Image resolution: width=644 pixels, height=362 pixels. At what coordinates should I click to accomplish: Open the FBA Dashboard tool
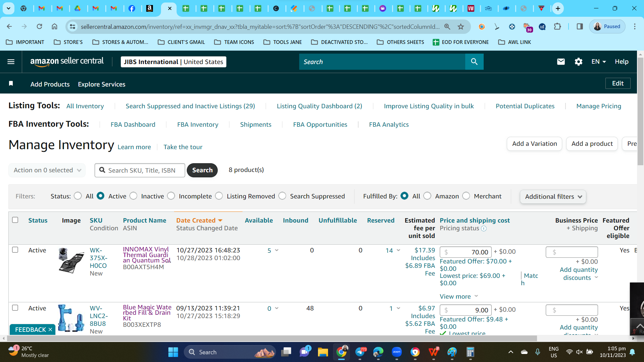[133, 124]
